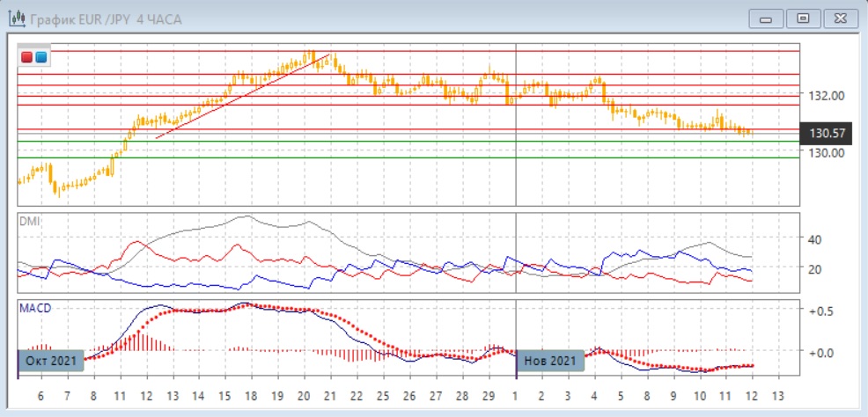Select the DMI indicator label
This screenshot has width=868, height=417.
click(x=29, y=221)
